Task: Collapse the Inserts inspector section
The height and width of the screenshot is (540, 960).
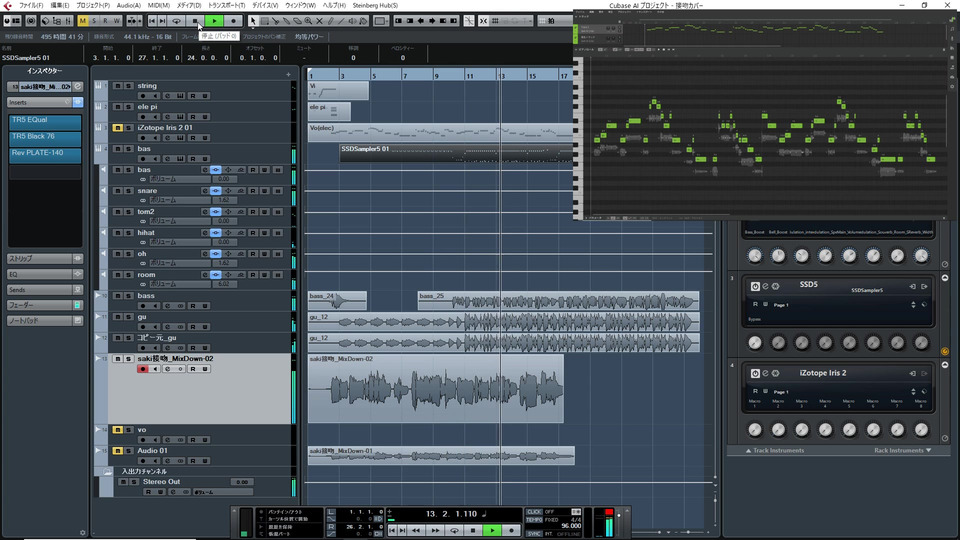Action: point(40,102)
